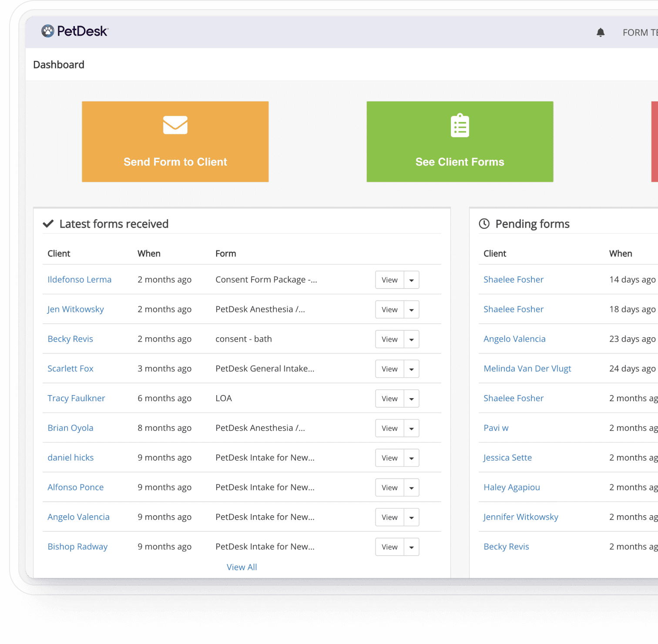This screenshot has height=644, width=658.
Task: Expand dropdown arrow for daniel hicks row
Action: [412, 458]
